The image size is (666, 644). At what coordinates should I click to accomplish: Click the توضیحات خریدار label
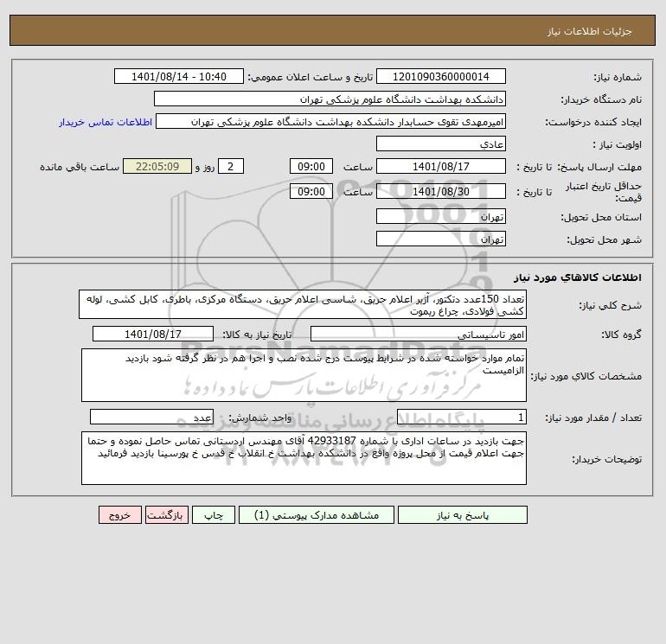607,459
